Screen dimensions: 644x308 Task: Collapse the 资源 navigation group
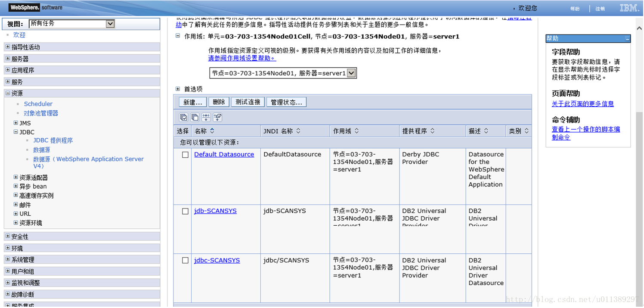click(8, 93)
